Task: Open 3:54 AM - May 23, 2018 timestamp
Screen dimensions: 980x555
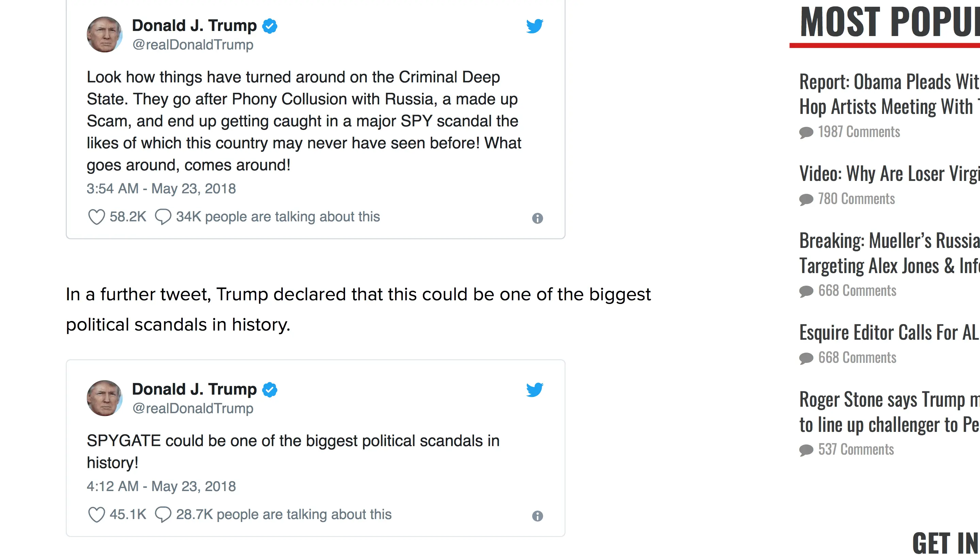Action: [161, 189]
